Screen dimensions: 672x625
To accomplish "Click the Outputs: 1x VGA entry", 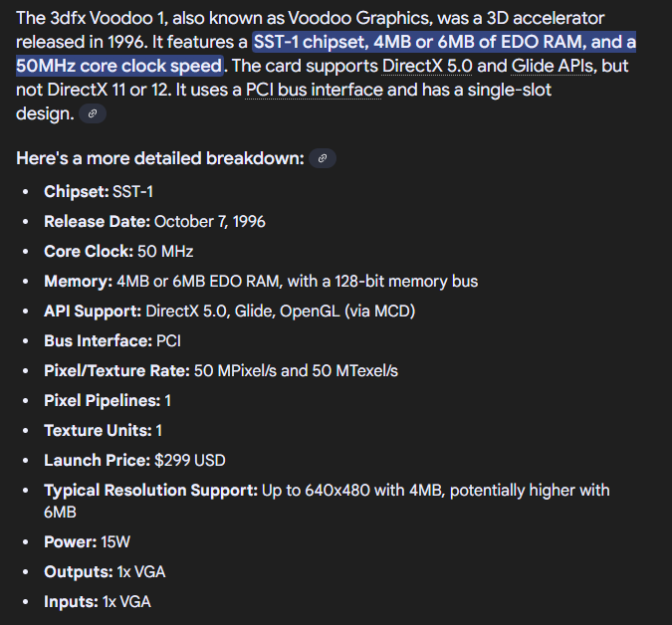I will tap(105, 572).
